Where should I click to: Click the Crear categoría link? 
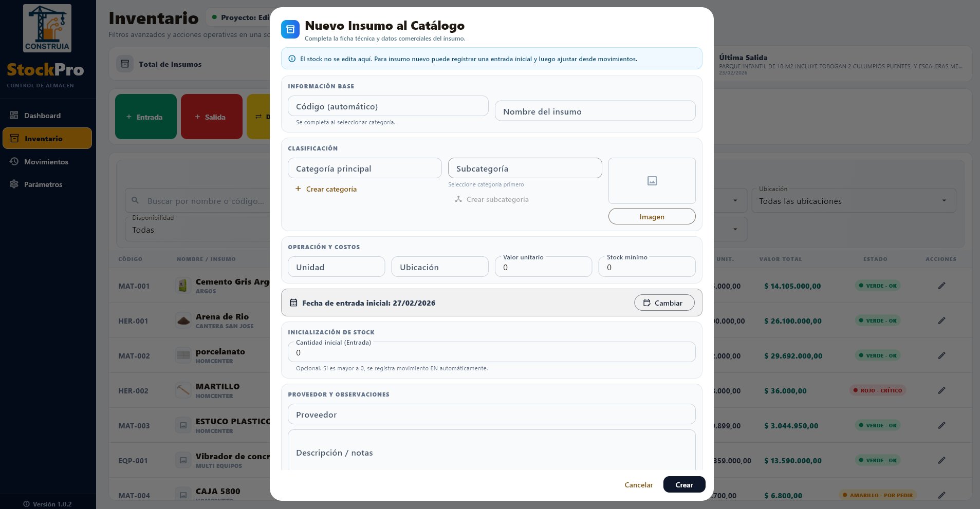(x=331, y=189)
